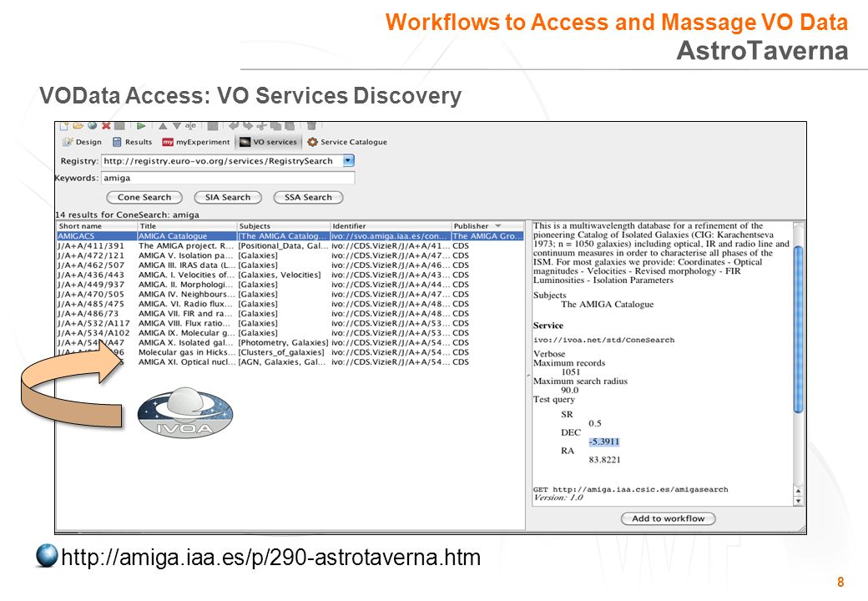Viewport: 868px width, 601px height.
Task: Sort by the Identifier column header
Action: pos(391,225)
